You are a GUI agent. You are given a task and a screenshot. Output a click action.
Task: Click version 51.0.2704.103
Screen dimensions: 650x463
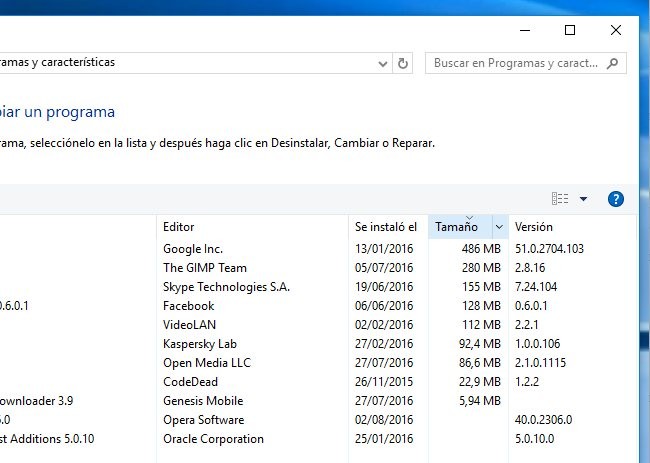[x=549, y=249]
